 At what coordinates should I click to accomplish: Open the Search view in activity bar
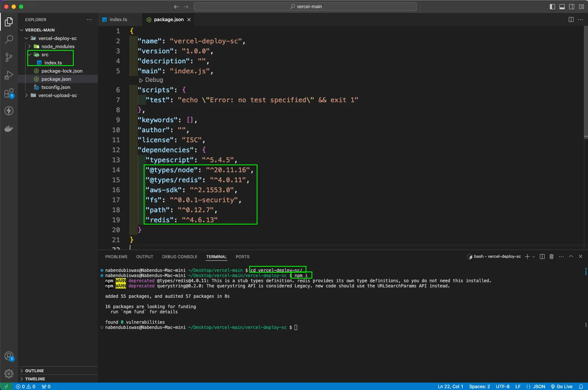coord(9,39)
